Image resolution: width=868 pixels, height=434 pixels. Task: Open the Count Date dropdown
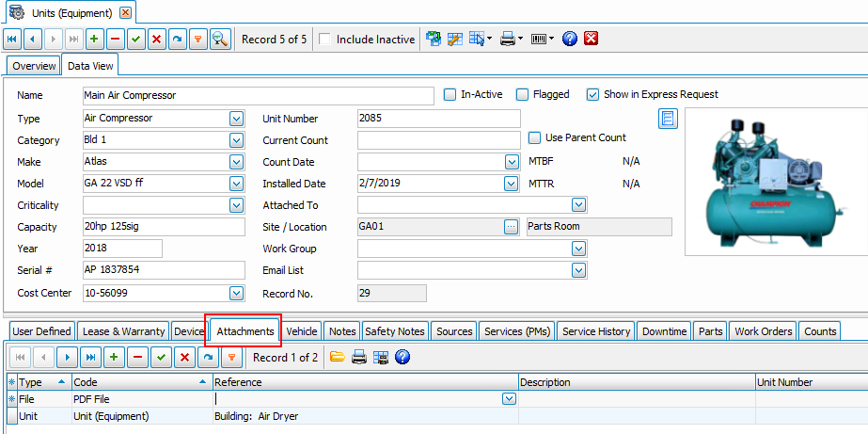512,162
